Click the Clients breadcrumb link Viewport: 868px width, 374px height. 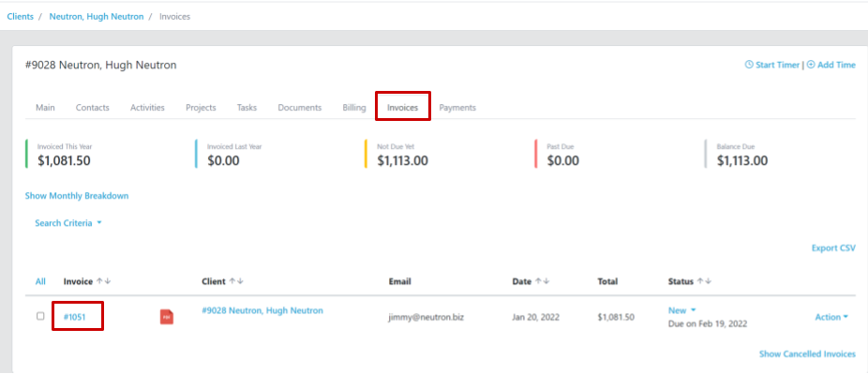(x=20, y=17)
